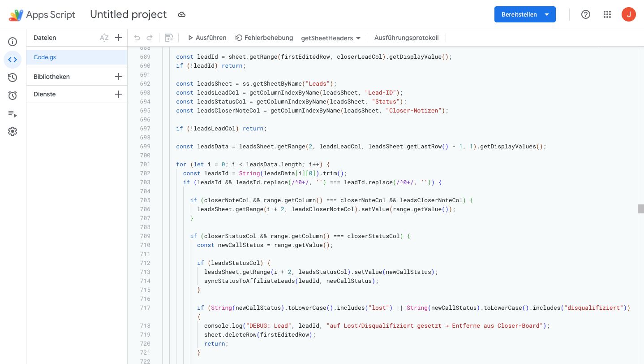Image resolution: width=644 pixels, height=364 pixels.
Task: Select the Editor code icon in sidebar
Action: pyautogui.click(x=13, y=60)
